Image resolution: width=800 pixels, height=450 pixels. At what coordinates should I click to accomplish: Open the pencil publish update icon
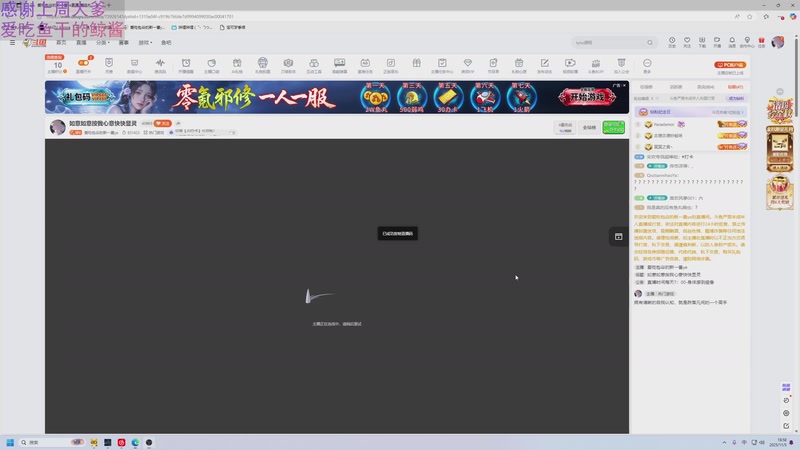coord(544,65)
